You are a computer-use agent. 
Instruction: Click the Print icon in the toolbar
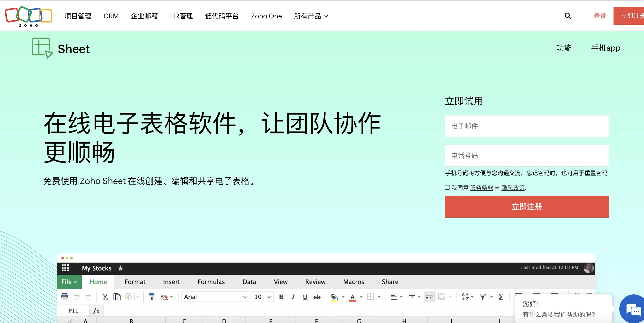[x=65, y=297]
